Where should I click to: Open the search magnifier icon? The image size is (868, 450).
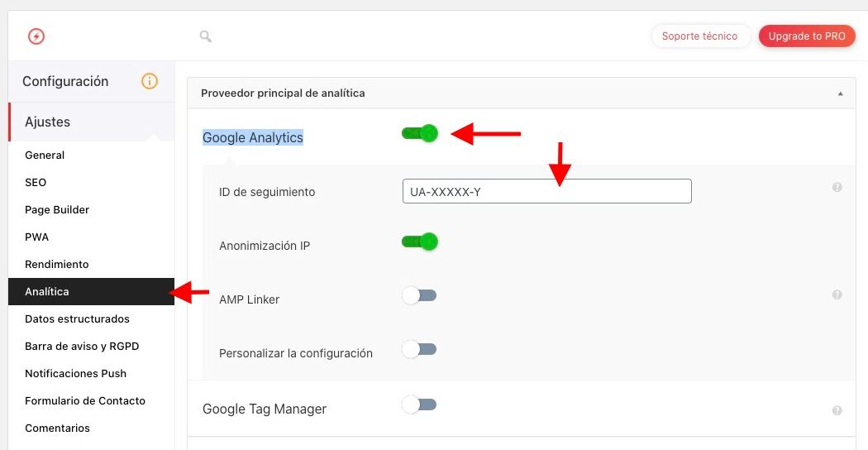point(205,36)
